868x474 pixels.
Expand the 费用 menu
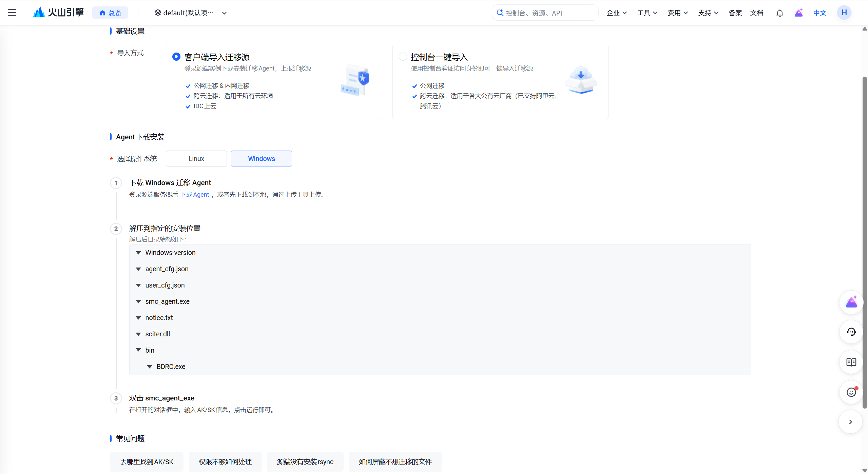click(677, 13)
